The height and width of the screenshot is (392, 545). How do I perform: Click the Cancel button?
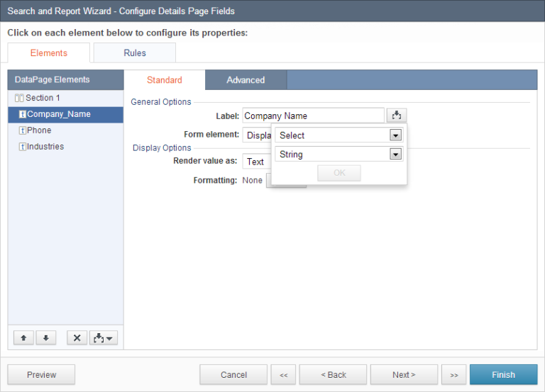pos(233,375)
